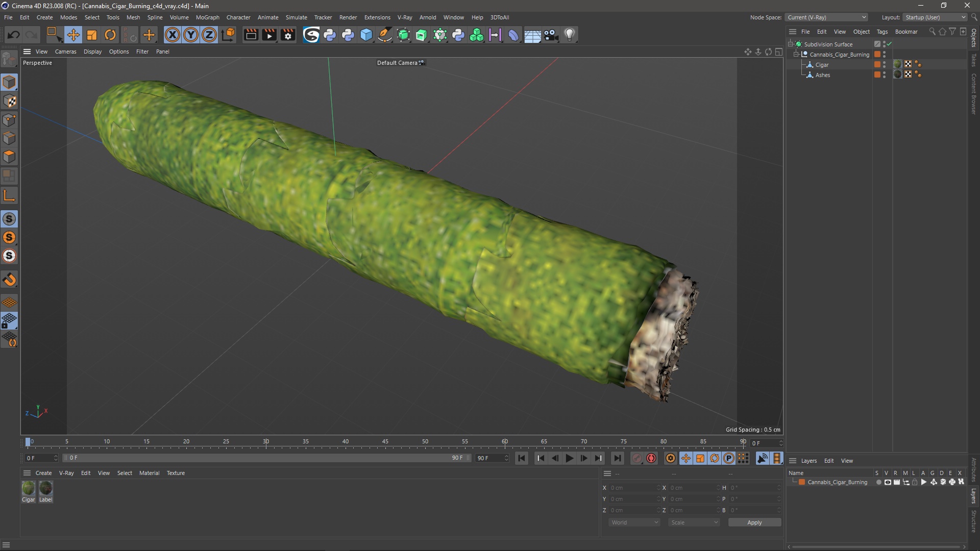Click frame 45 on timeline ruler
Viewport: 980px width, 551px height.
(x=385, y=442)
